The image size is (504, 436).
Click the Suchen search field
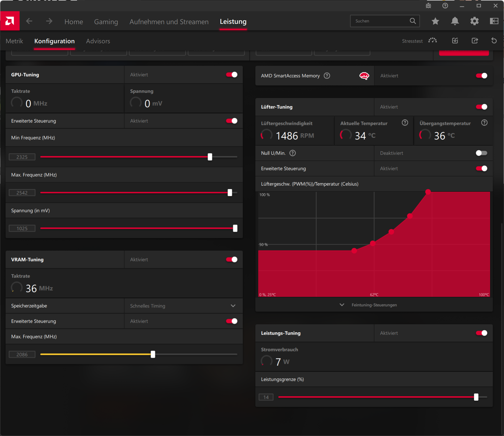click(x=385, y=21)
